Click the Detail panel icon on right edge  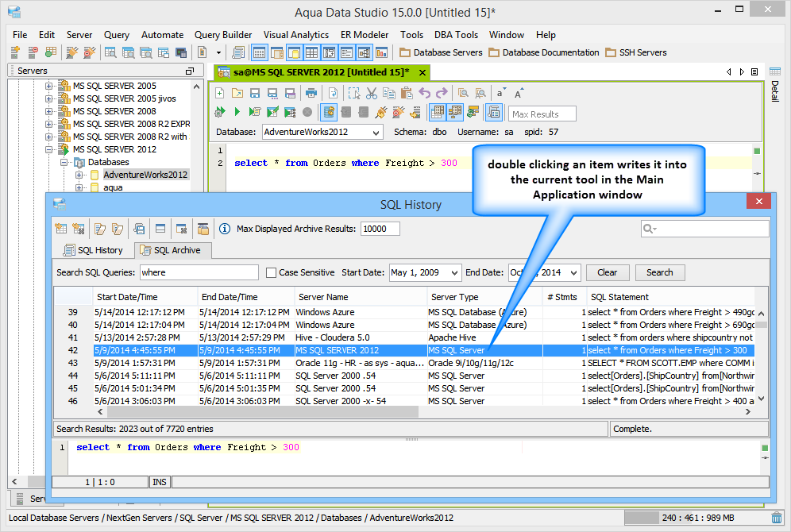(775, 71)
